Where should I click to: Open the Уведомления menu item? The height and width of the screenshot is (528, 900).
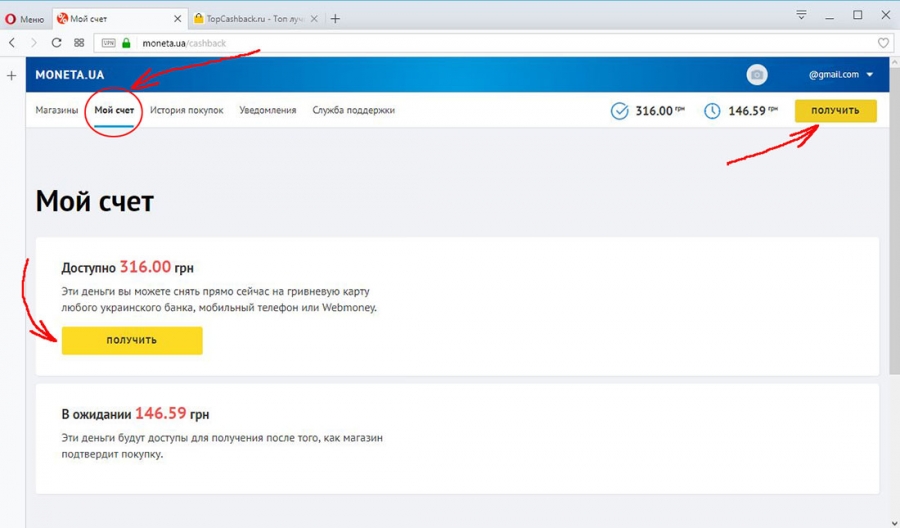point(267,110)
